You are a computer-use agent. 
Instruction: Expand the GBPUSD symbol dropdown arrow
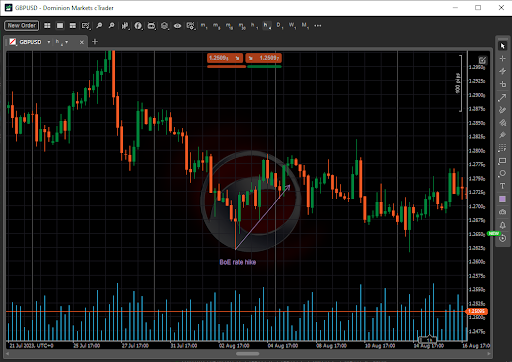click(x=49, y=42)
